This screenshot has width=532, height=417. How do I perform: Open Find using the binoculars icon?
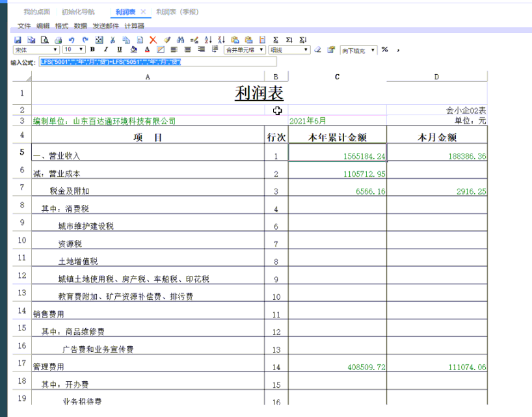[x=181, y=40]
